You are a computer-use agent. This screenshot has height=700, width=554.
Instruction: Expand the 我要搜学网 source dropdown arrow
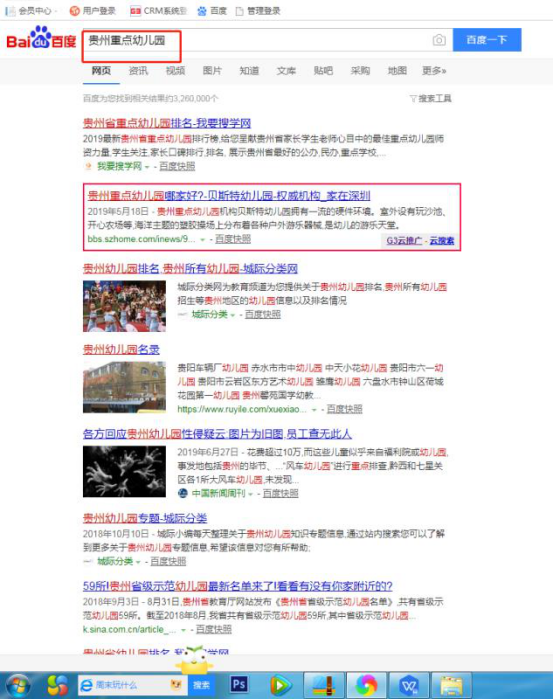pyautogui.click(x=147, y=167)
